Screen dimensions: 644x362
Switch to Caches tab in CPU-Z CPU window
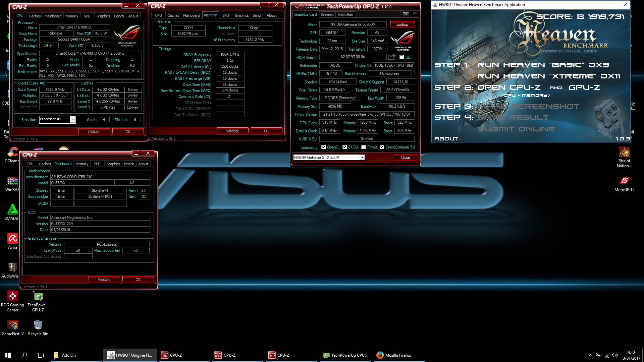(35, 16)
